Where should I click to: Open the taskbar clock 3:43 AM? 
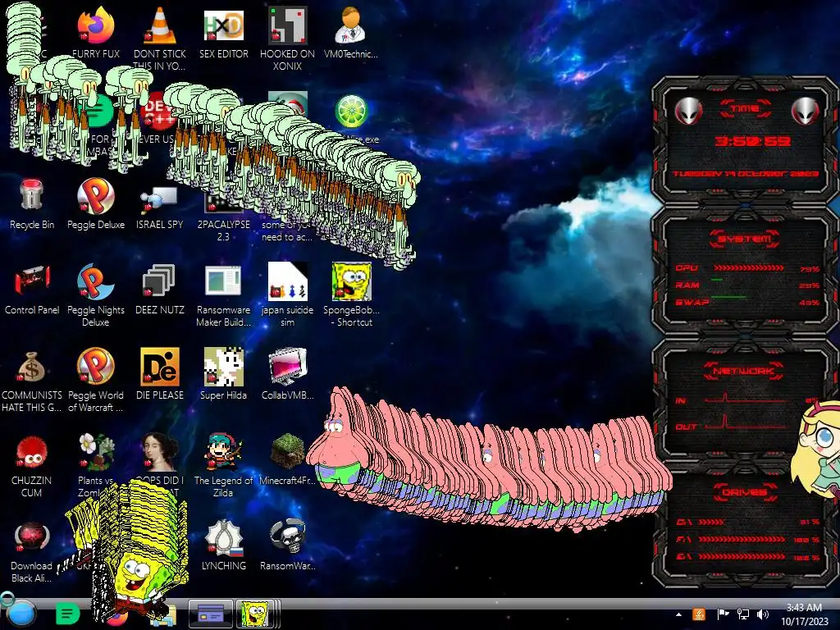pos(804,614)
